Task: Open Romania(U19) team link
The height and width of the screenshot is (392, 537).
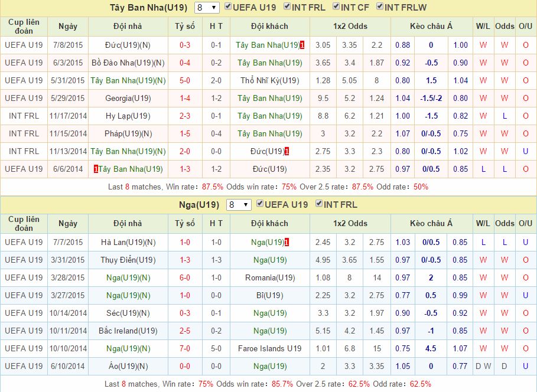Action: tap(270, 277)
